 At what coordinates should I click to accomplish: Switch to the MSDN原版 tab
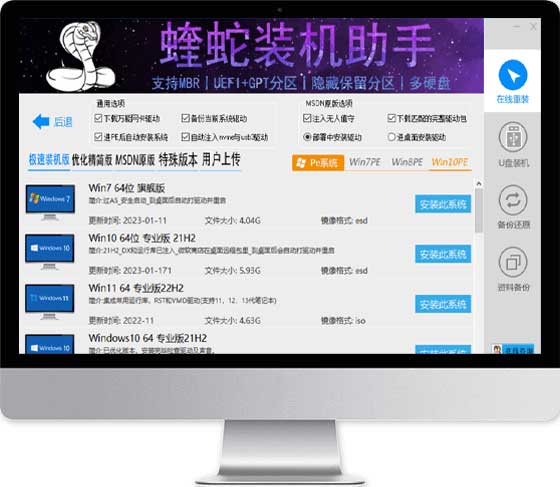click(x=135, y=160)
